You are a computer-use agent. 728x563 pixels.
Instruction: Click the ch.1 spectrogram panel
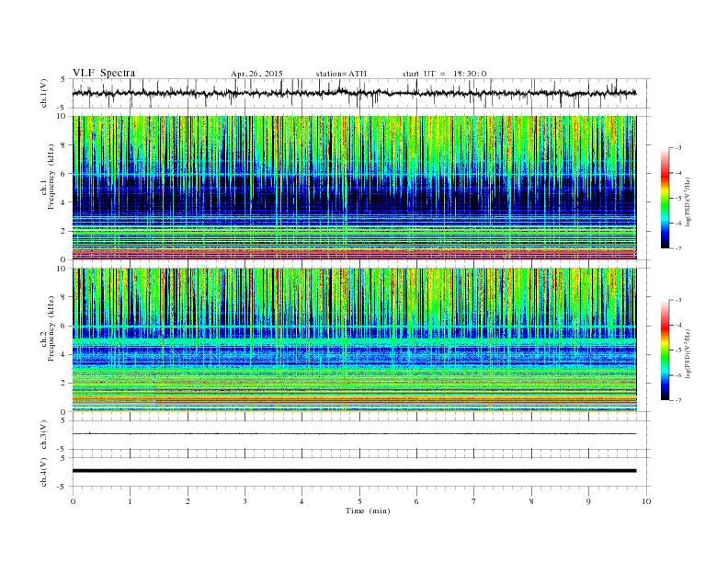tap(354, 188)
